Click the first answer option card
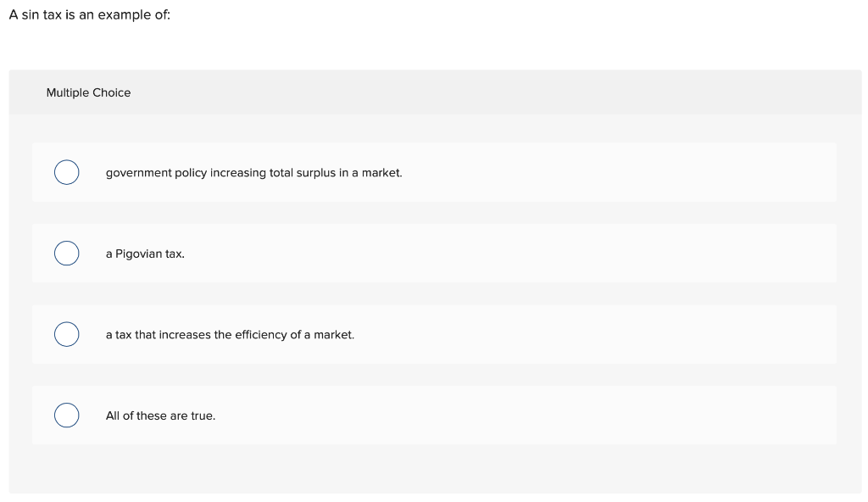The height and width of the screenshot is (502, 868). [434, 172]
